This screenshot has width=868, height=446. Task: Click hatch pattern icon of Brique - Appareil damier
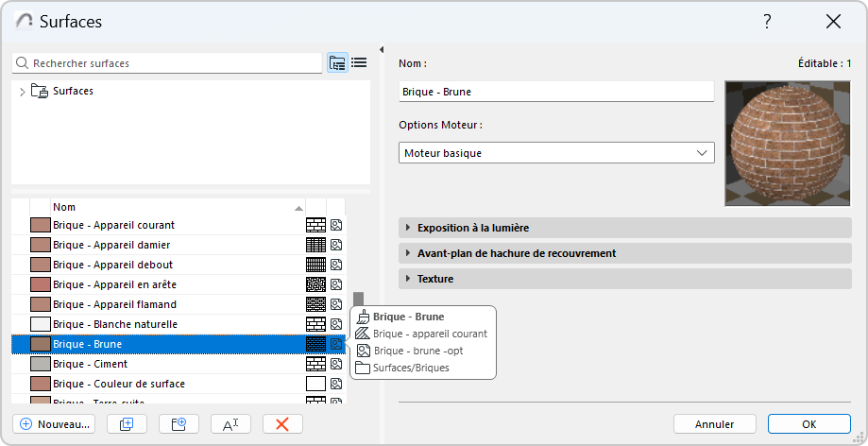(x=315, y=245)
